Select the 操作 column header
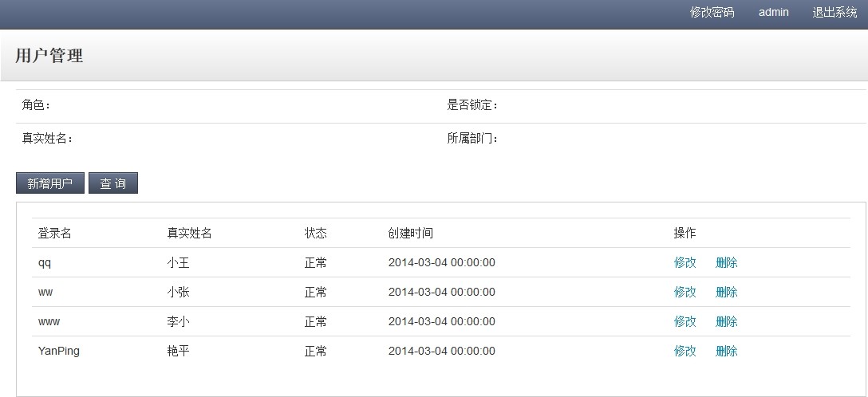The width and height of the screenshot is (868, 397). point(685,234)
